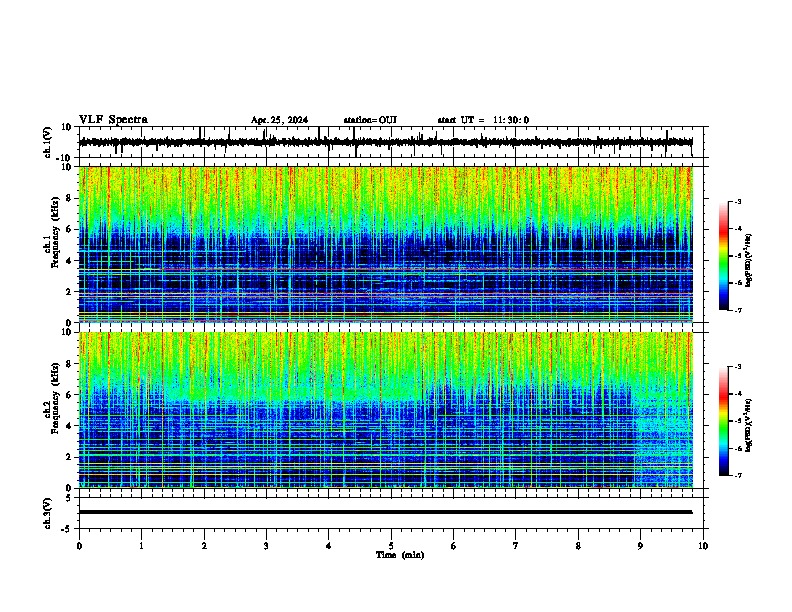Click the 'ch.3(V)' axis label
This screenshot has height=612, width=792.
point(48,513)
